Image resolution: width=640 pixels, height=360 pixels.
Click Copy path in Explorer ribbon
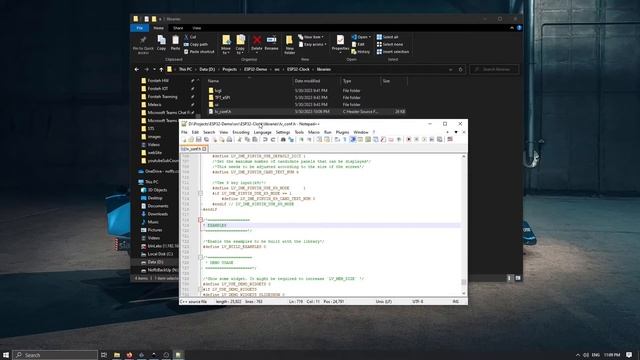coord(196,44)
